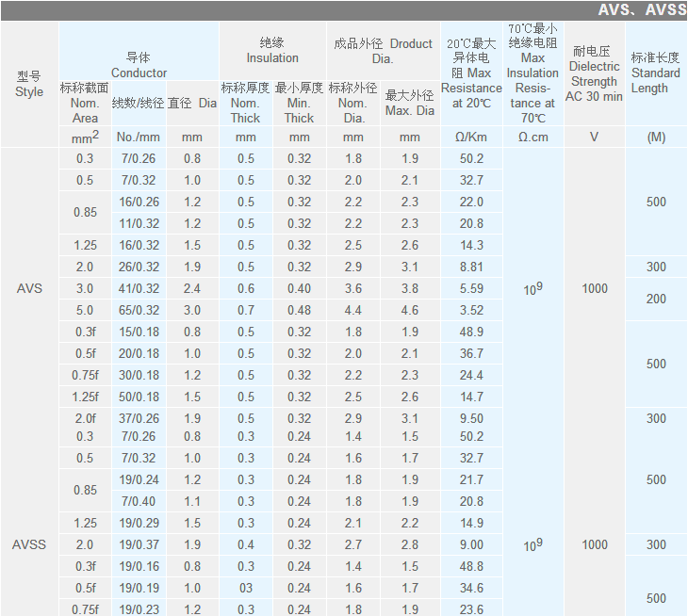The height and width of the screenshot is (616, 688).
Task: Click the '41/0.32' conductor cell
Action: tap(139, 288)
